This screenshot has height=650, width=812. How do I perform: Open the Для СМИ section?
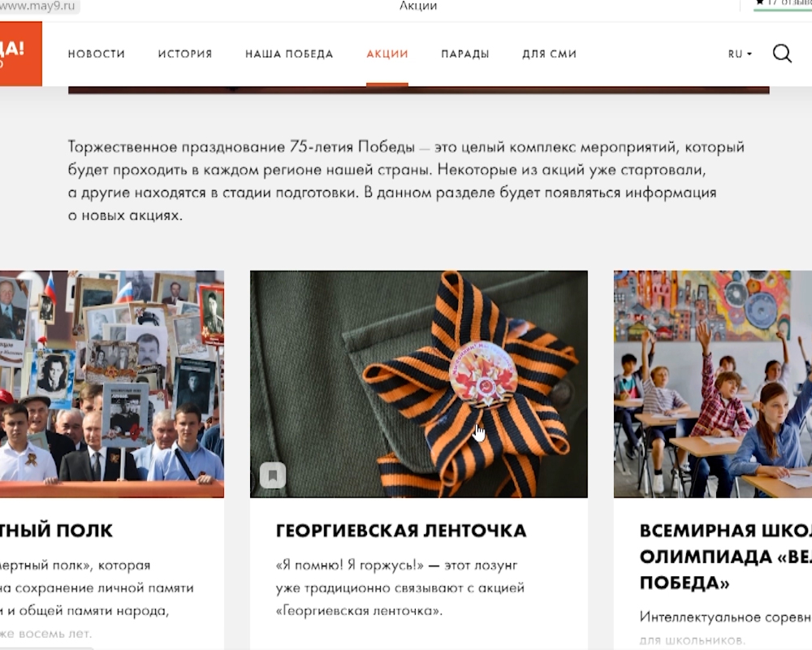[550, 54]
